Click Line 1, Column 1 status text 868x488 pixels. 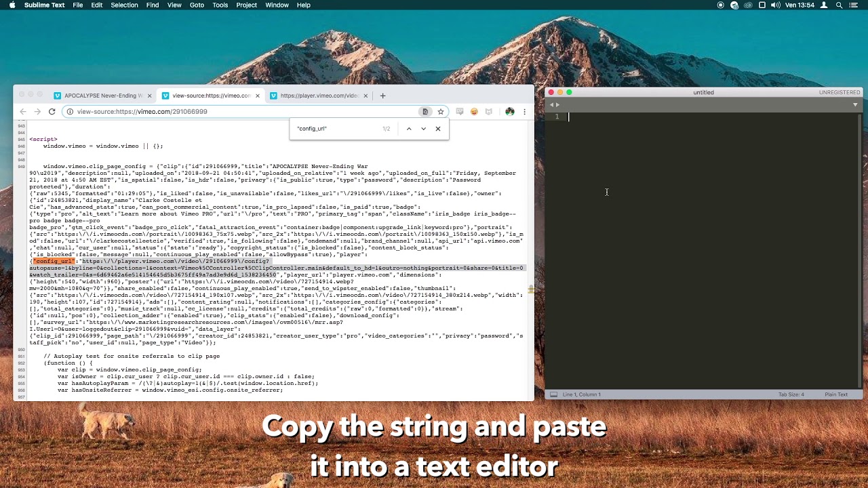coord(582,394)
